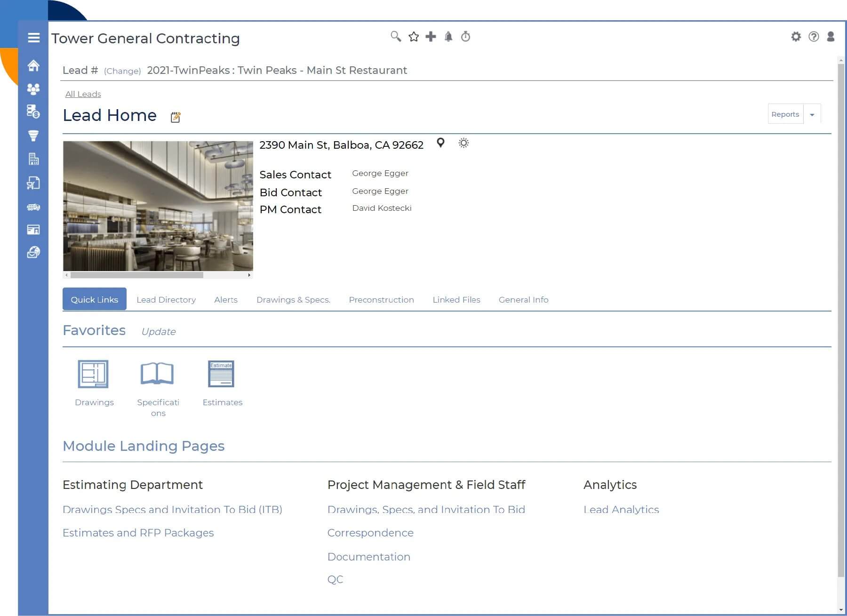The image size is (847, 616).
Task: Open the contacts people icon in sidebar
Action: (x=33, y=89)
